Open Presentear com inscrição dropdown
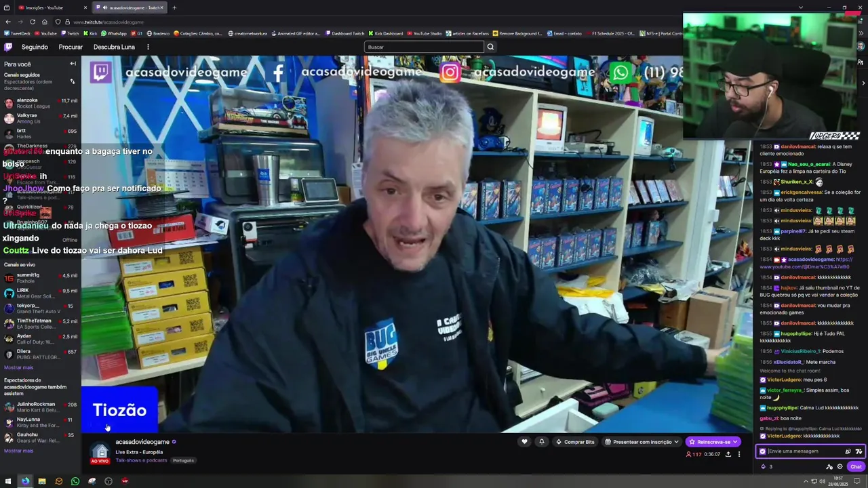Image resolution: width=868 pixels, height=488 pixels. pos(642,442)
